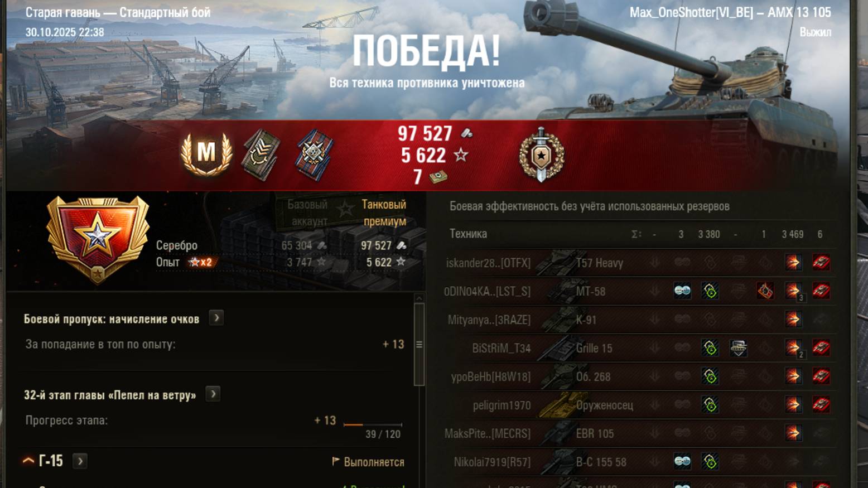868x488 pixels.
Task: Click the left panel vertical scrollbar handle
Action: (419, 344)
